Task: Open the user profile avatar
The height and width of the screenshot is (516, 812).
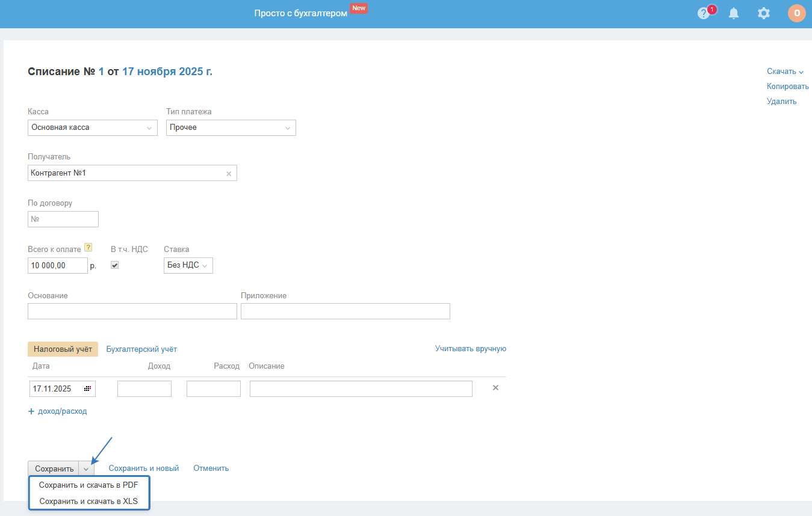Action: tap(797, 13)
